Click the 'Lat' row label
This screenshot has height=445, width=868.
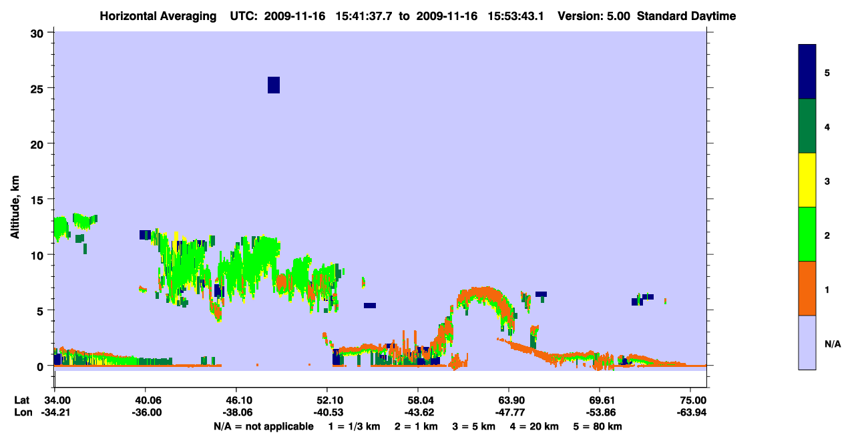(x=22, y=400)
